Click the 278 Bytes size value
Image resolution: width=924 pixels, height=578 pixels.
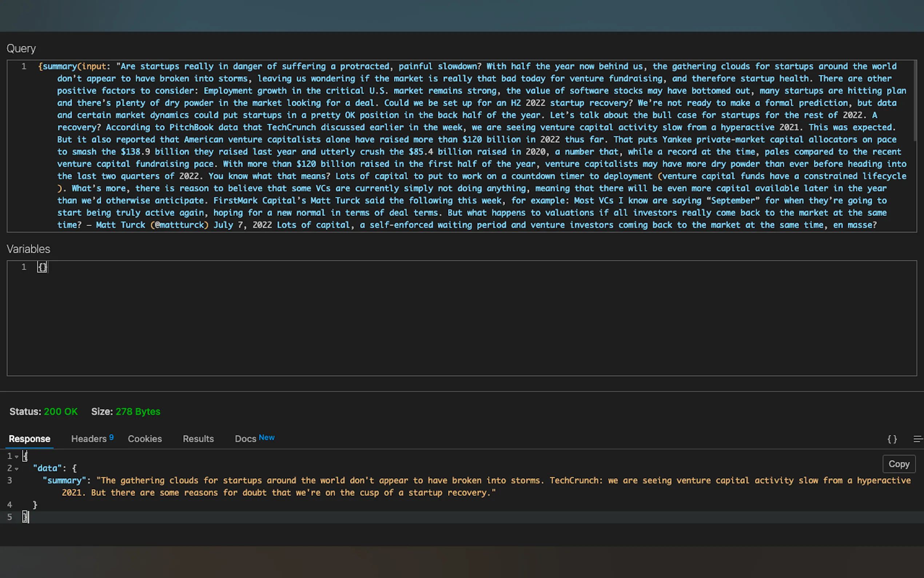pyautogui.click(x=138, y=411)
